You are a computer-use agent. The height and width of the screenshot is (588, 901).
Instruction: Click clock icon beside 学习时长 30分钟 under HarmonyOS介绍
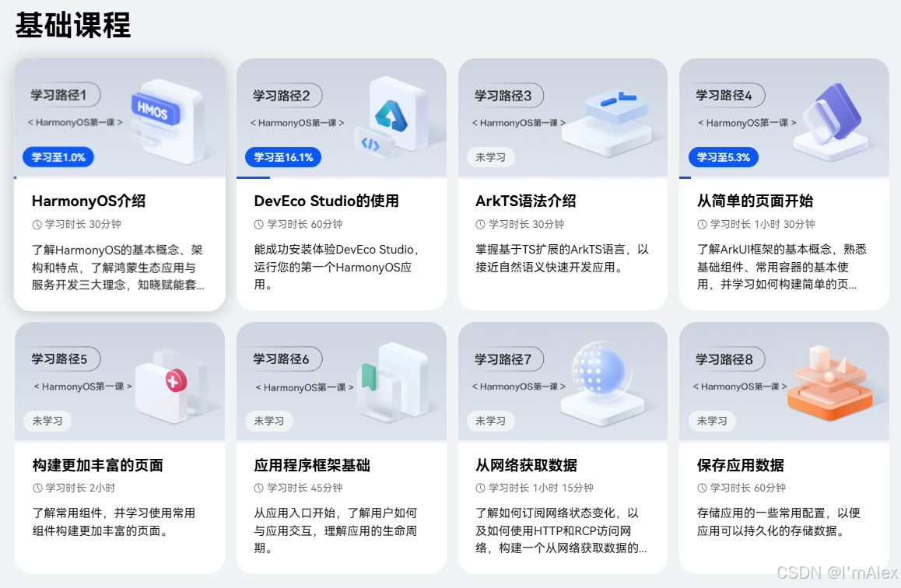(x=37, y=225)
